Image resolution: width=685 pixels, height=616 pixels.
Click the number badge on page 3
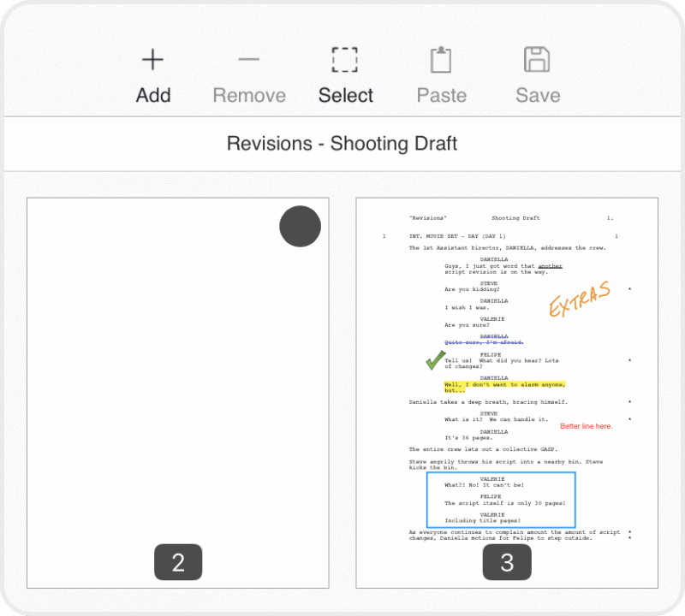pos(506,562)
